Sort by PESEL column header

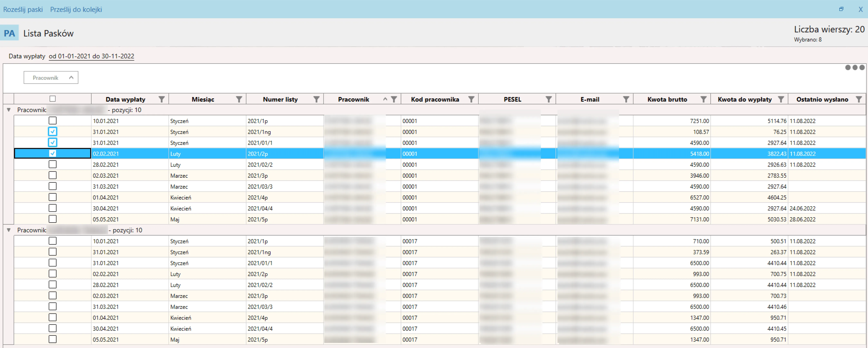(x=512, y=99)
